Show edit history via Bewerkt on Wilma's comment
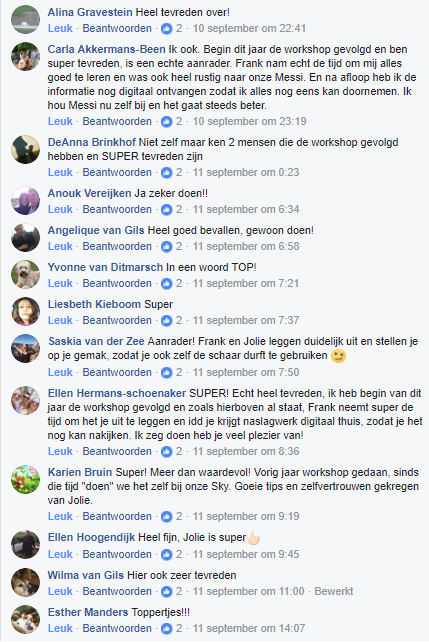This screenshot has height=642, width=429. coord(334,591)
